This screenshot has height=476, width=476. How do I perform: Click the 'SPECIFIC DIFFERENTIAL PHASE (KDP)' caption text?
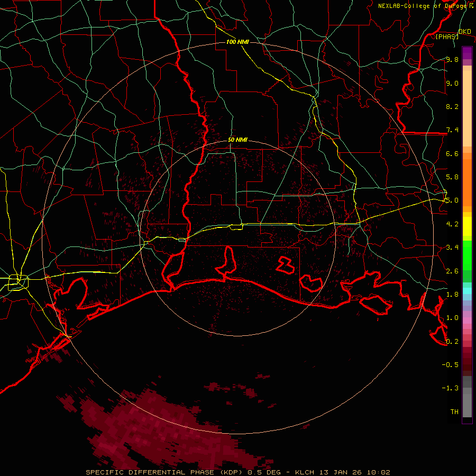166,472
